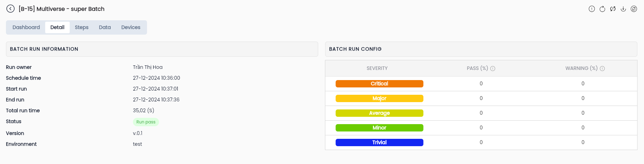Click the BATCH RUN INFORMATION header
The image size is (644, 164).
pyautogui.click(x=162, y=49)
